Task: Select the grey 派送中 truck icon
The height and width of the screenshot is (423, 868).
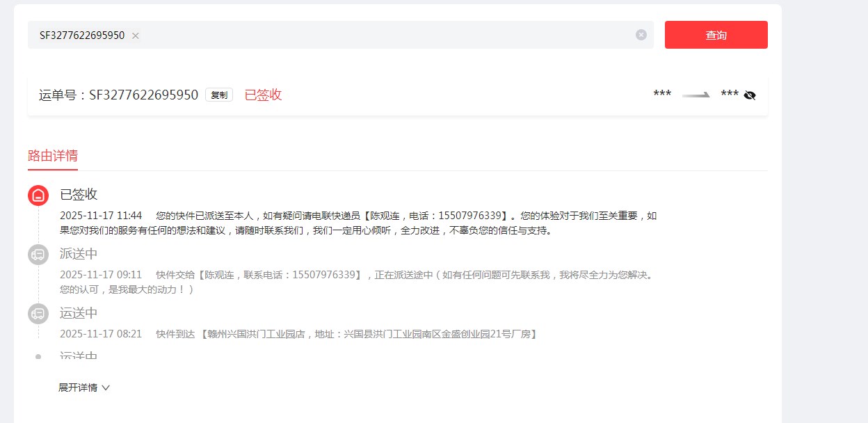Action: [38, 255]
